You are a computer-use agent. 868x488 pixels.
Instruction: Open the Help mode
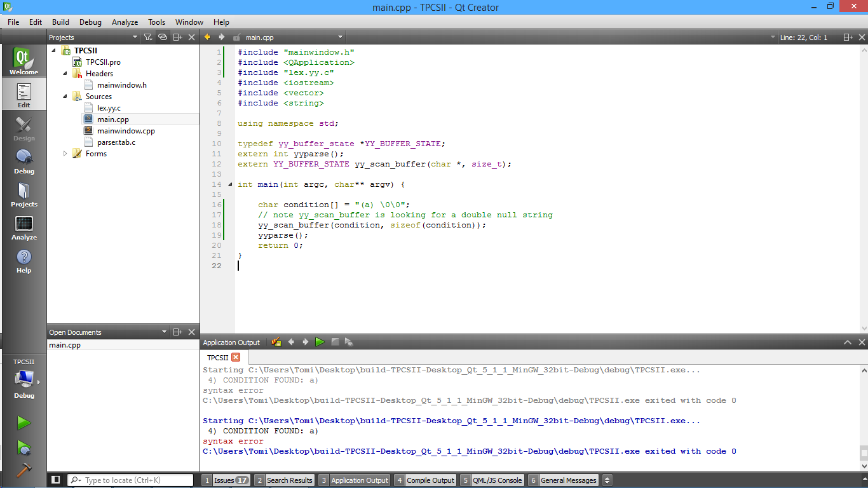point(24,260)
